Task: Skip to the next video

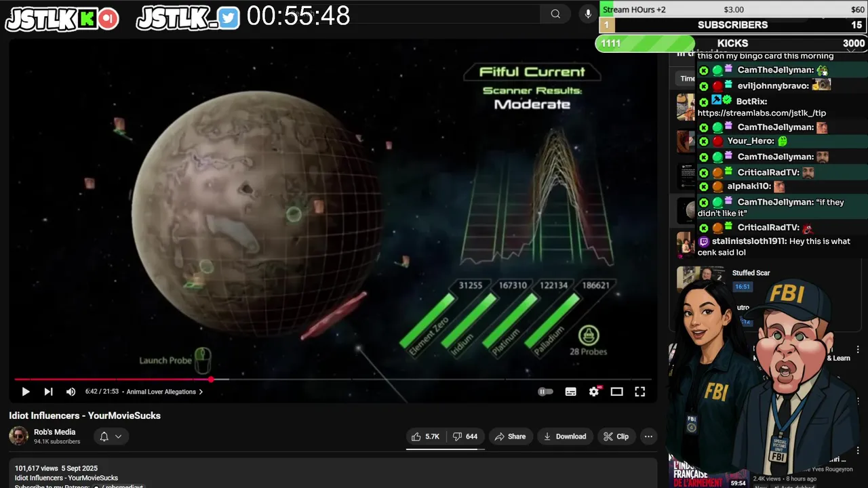Action: tap(48, 392)
